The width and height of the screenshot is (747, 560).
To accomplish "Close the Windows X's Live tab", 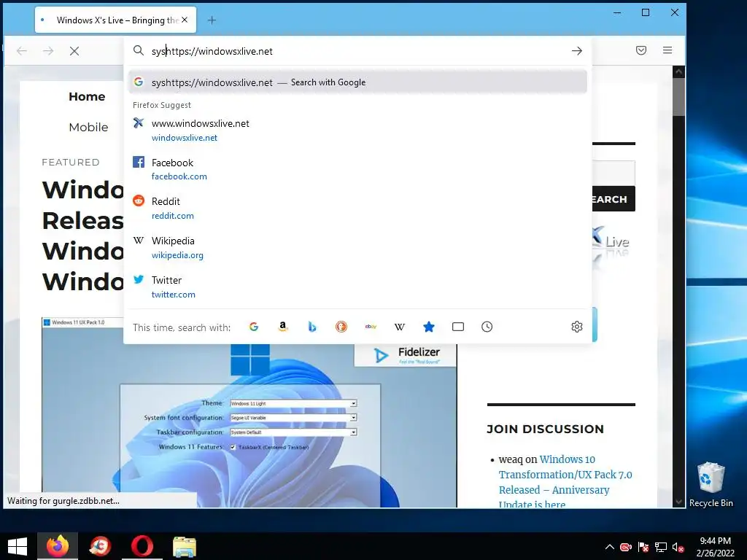I will click(185, 20).
